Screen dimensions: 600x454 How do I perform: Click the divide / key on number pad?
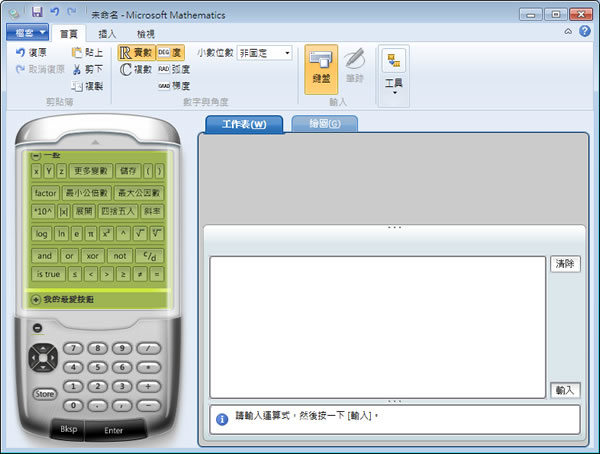[149, 348]
